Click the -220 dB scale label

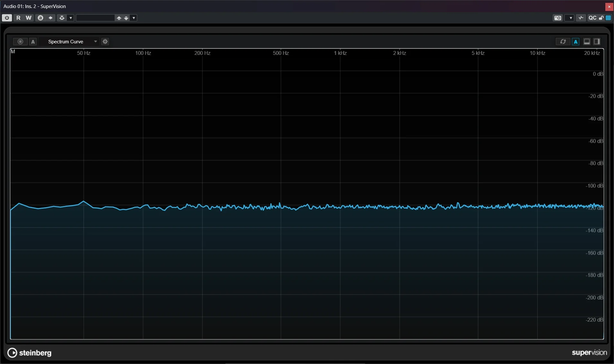click(594, 320)
